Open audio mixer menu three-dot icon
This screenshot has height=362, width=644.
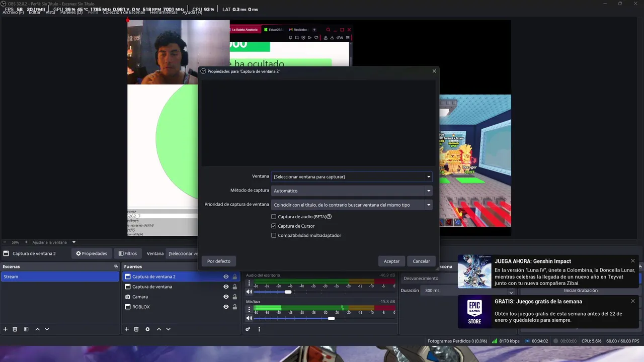[x=259, y=329]
